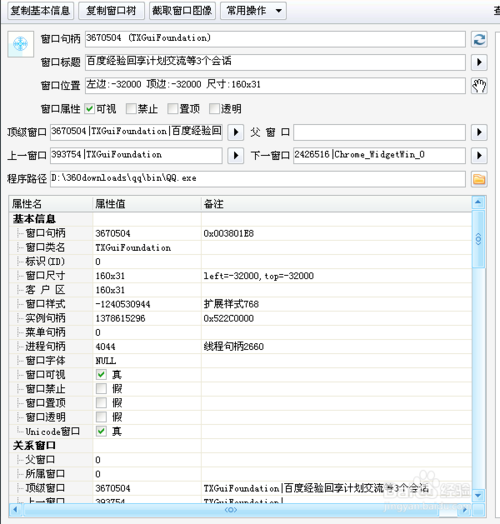Click the hand icon beside window position
500x524 pixels.
click(x=479, y=86)
